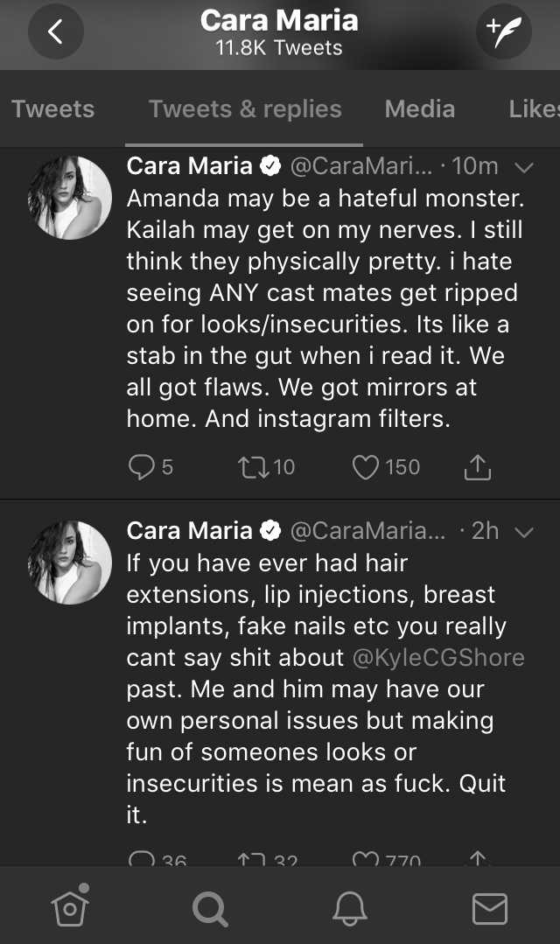Image resolution: width=560 pixels, height=944 pixels.
Task: Share the Amanda hateful monster tweet
Action: pos(478,467)
